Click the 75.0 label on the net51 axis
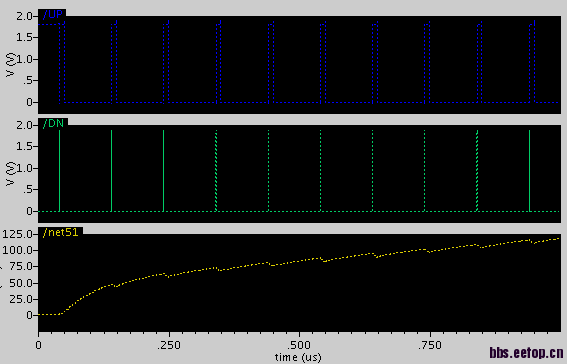Image resolution: width=567 pixels, height=364 pixels. pos(21,266)
